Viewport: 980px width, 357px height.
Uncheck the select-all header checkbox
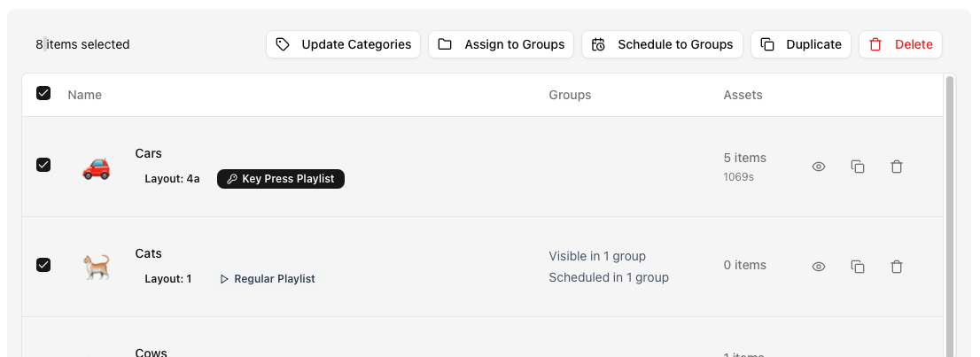(x=43, y=94)
